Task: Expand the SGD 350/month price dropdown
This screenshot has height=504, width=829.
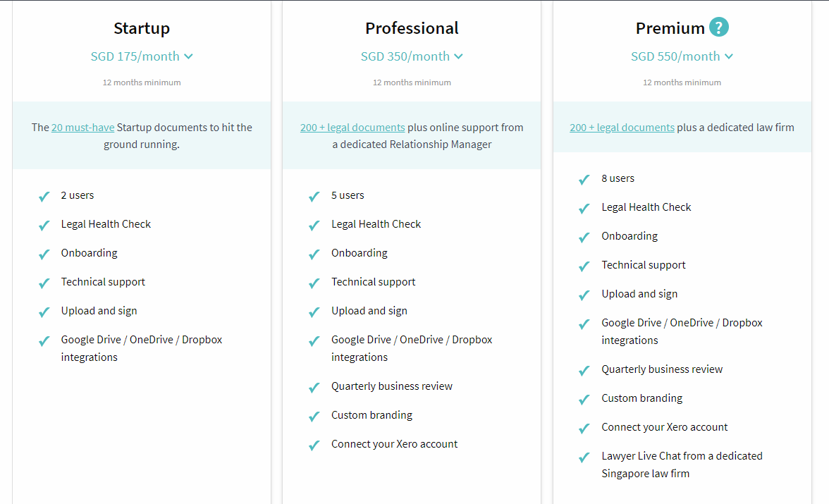Action: click(412, 56)
